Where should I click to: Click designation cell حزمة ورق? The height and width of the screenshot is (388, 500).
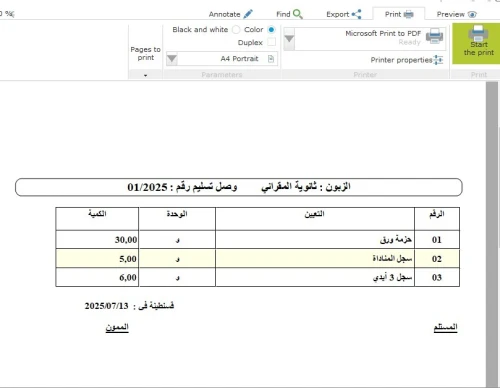[315, 240]
